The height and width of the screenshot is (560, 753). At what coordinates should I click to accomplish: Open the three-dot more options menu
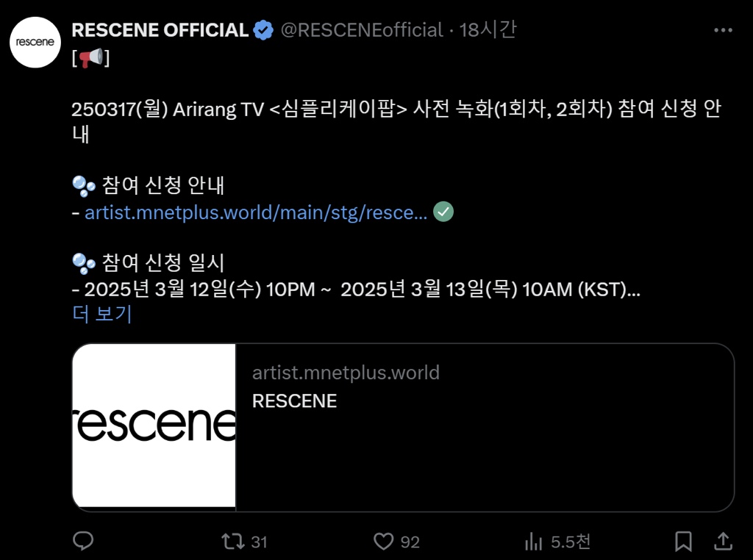click(723, 30)
